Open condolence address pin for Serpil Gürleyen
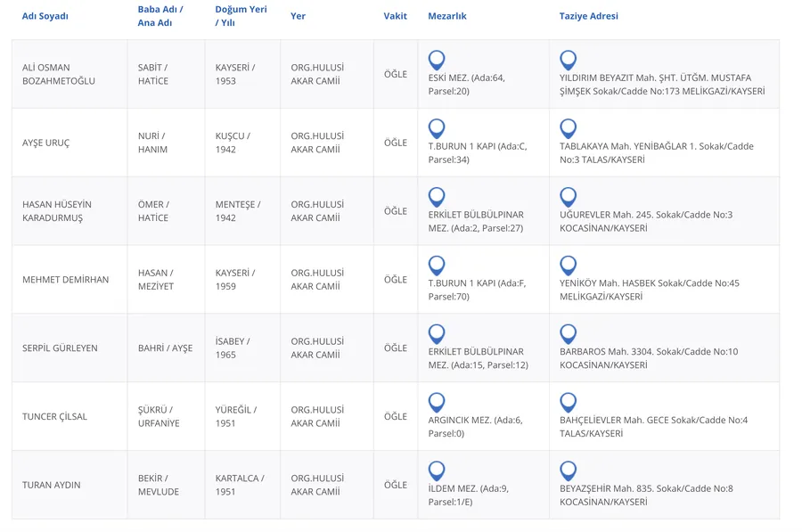 568,334
